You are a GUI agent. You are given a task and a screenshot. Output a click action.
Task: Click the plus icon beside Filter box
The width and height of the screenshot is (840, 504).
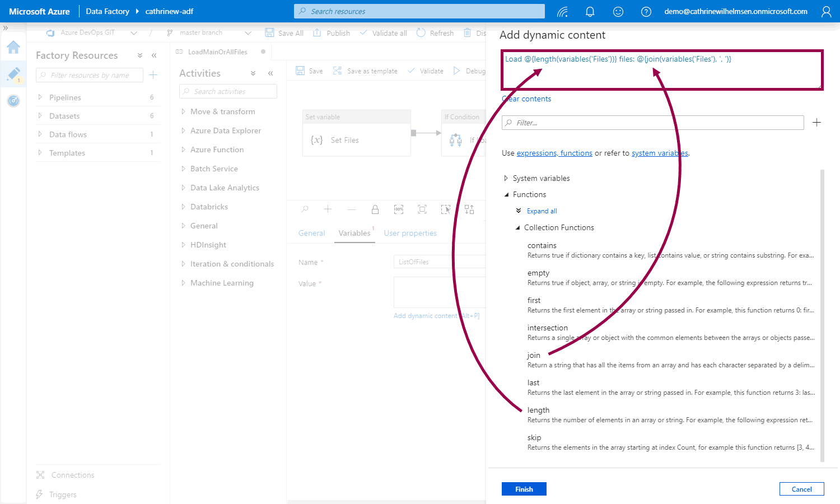[816, 123]
